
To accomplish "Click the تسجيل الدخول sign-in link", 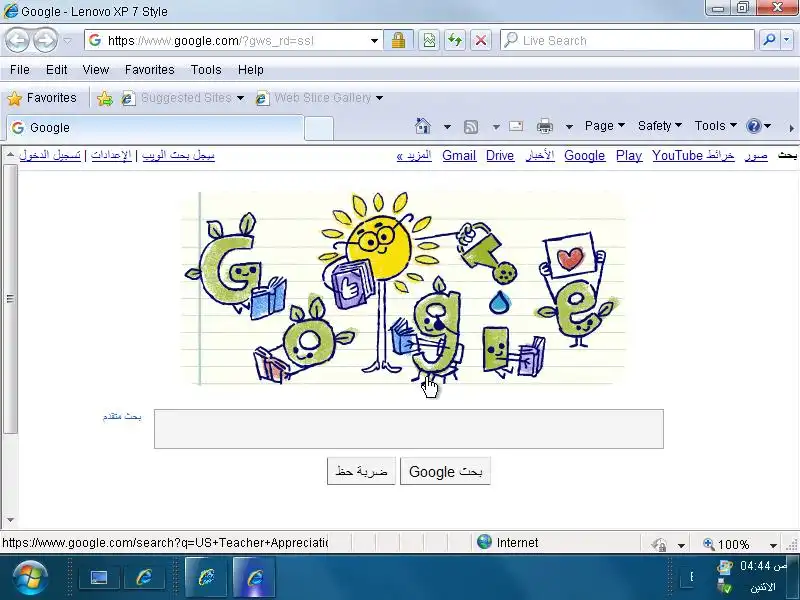I will [50, 155].
